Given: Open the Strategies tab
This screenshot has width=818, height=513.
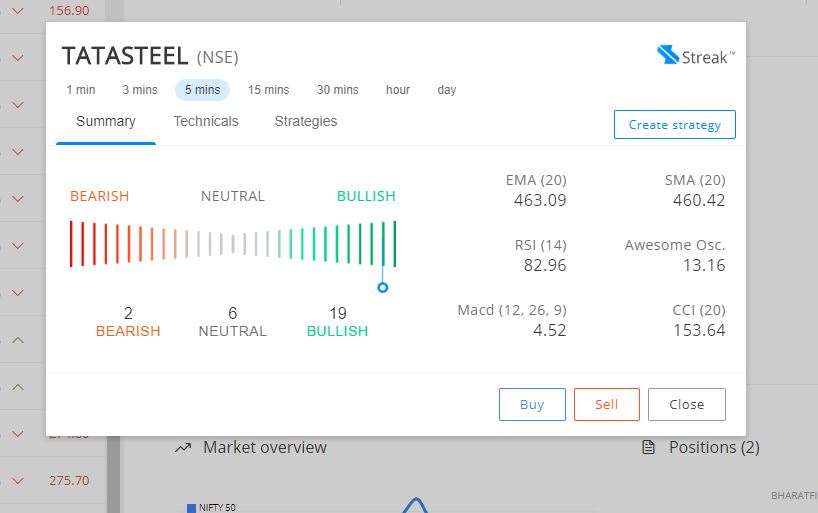Looking at the screenshot, I should 306,122.
